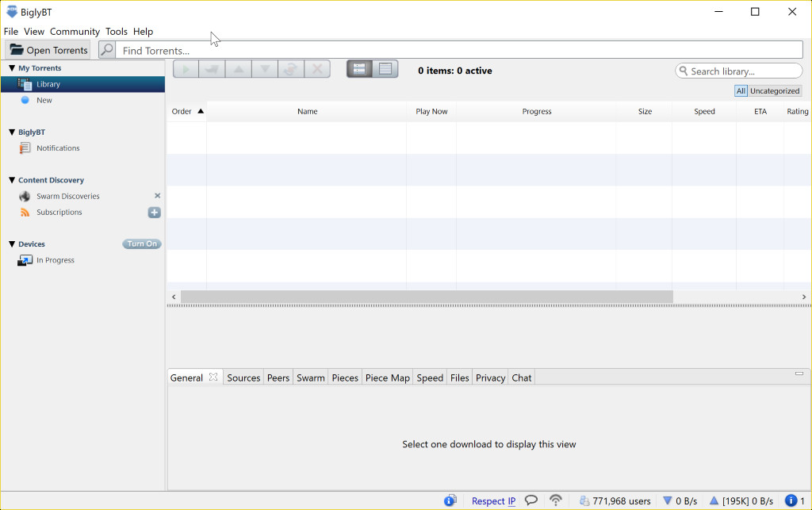Switch to the Speed tab
The width and height of the screenshot is (812, 510).
point(430,378)
